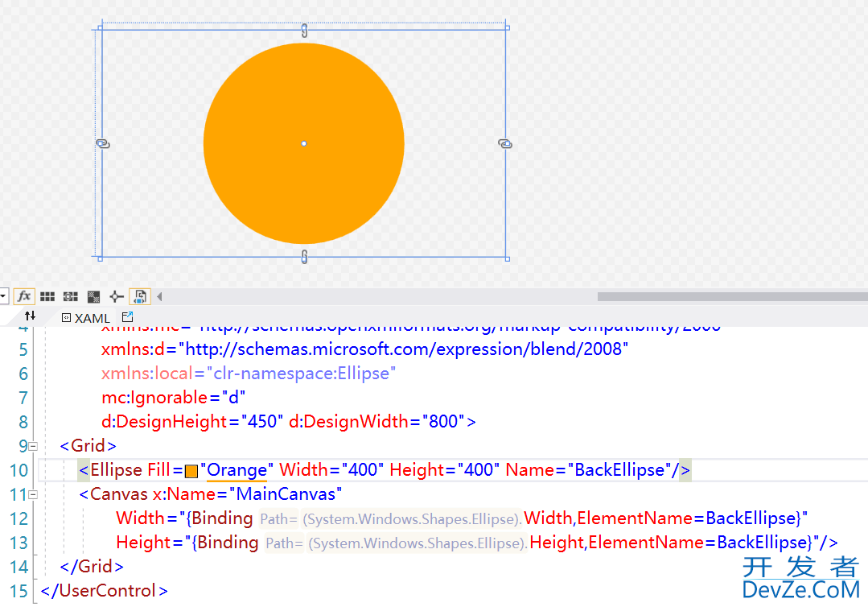
Task: Click the "Orange" fill value text
Action: coord(237,470)
